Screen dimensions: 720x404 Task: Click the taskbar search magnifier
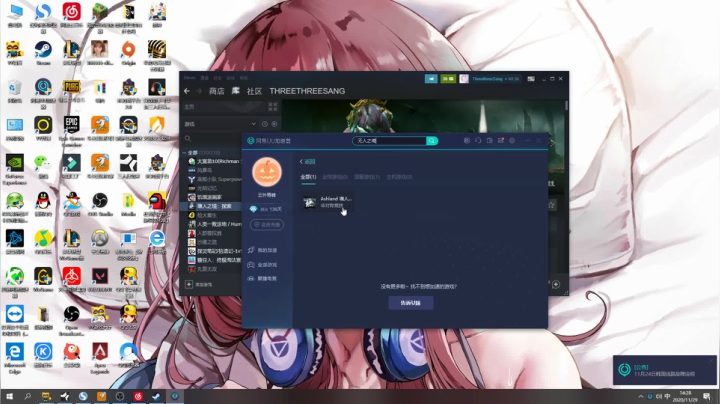click(x=28, y=396)
